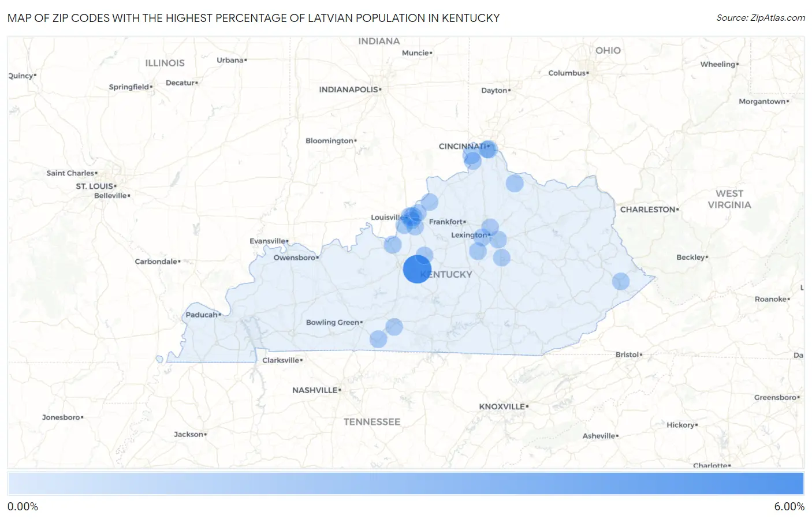The width and height of the screenshot is (812, 519).
Task: Click the KNOXVILLE city label
Action: pos(502,406)
